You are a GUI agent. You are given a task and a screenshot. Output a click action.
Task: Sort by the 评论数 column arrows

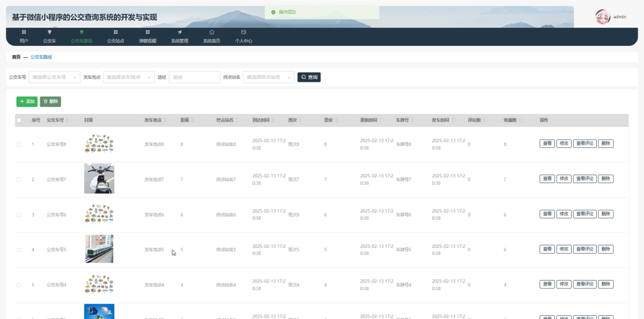coord(484,120)
